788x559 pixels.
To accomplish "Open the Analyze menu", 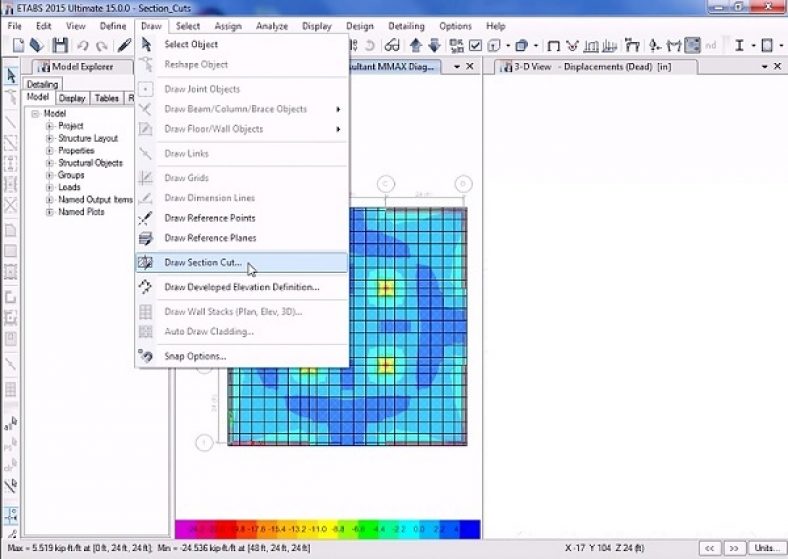I will [271, 26].
